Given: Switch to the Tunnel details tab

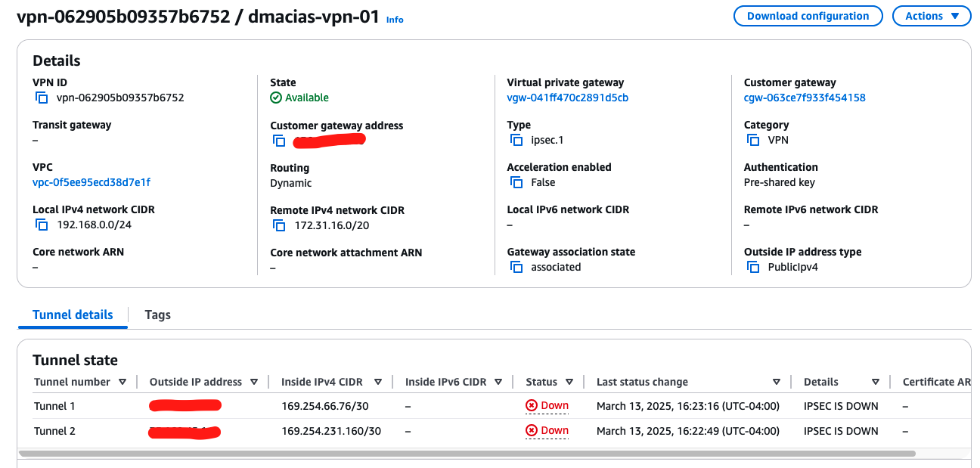Looking at the screenshot, I should [x=73, y=315].
